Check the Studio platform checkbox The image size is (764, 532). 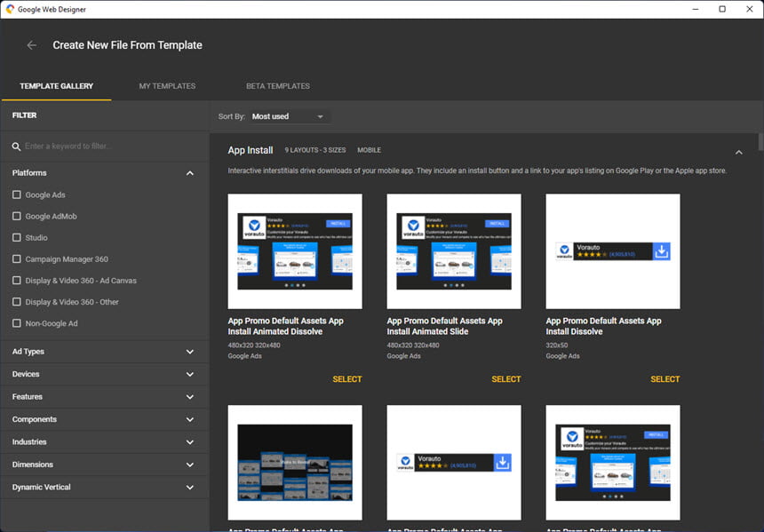(x=17, y=238)
